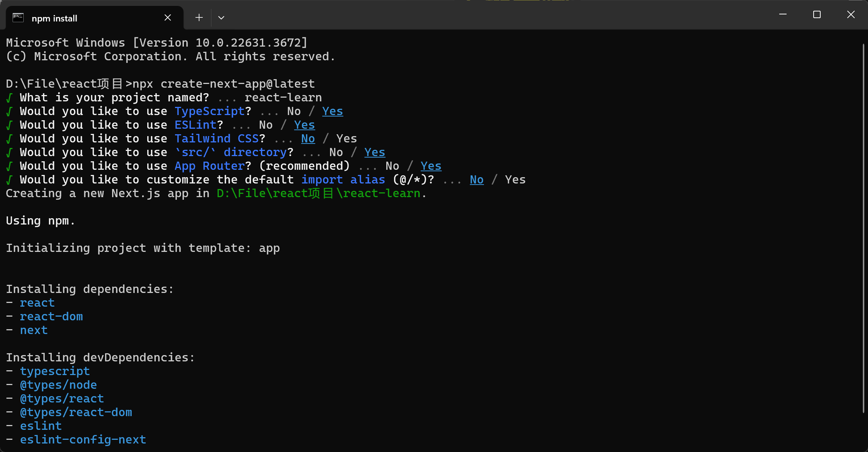Click the green checkmark beside project name question
The image size is (868, 452).
tap(10, 98)
